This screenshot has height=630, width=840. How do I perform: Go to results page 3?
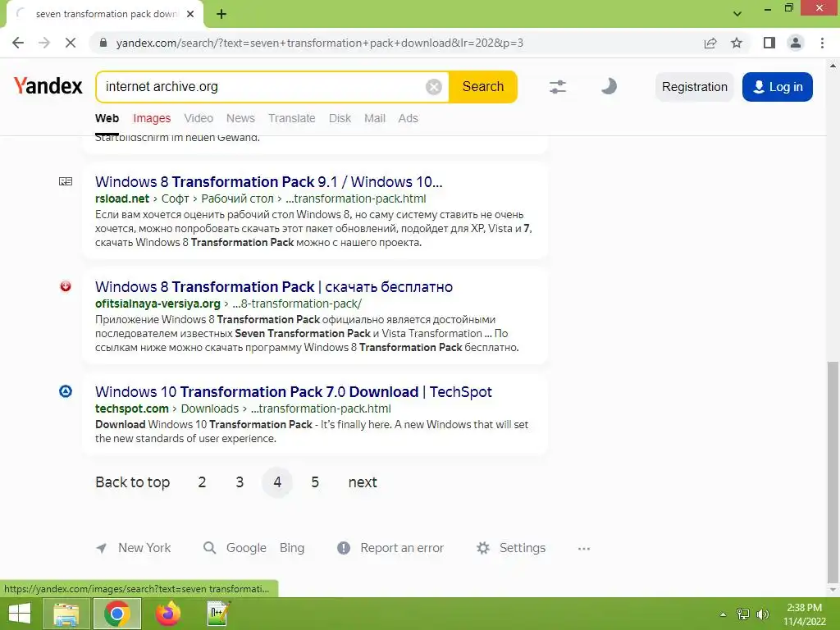coord(240,482)
